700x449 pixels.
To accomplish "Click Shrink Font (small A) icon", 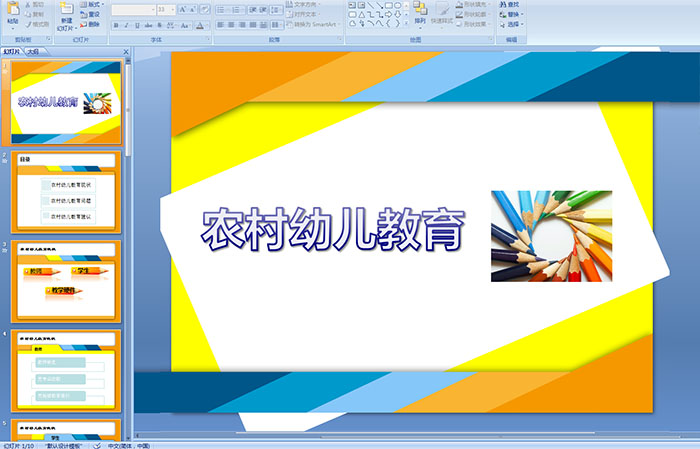I will (193, 9).
